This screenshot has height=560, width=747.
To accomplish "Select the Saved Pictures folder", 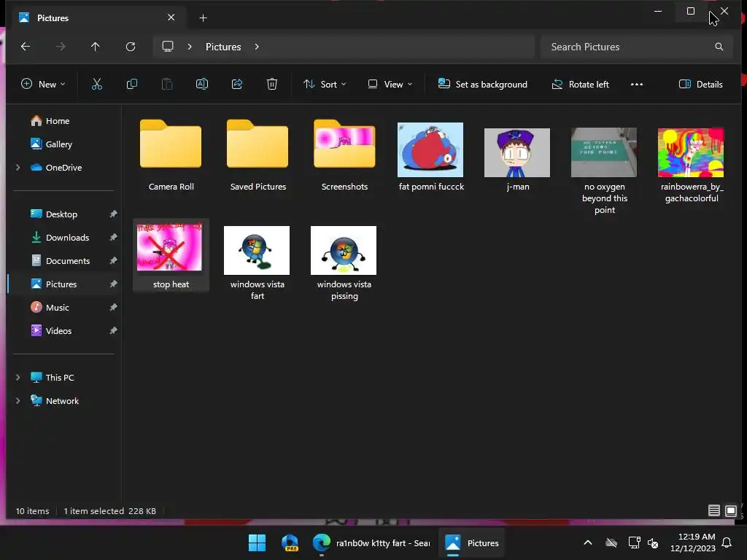I will pyautogui.click(x=258, y=156).
